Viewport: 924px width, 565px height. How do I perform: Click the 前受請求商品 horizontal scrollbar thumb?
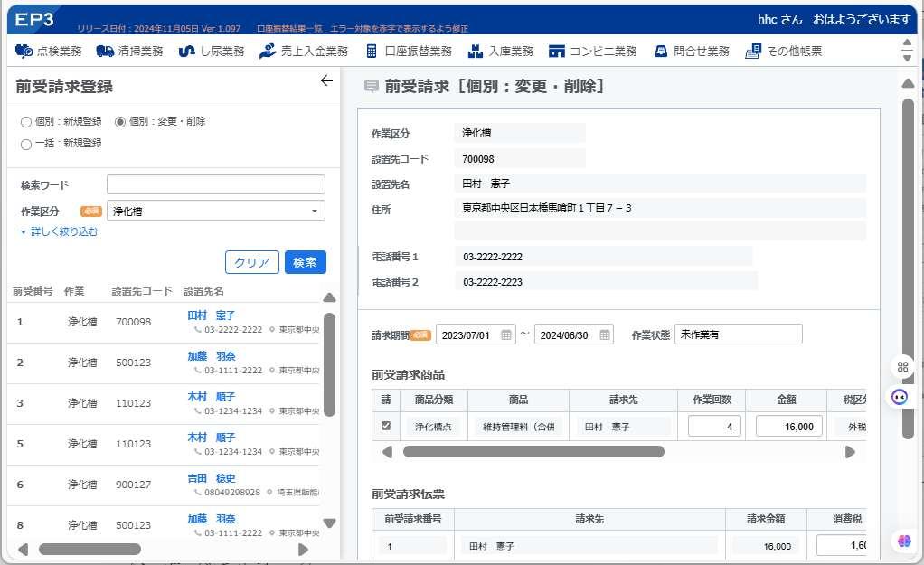point(533,452)
